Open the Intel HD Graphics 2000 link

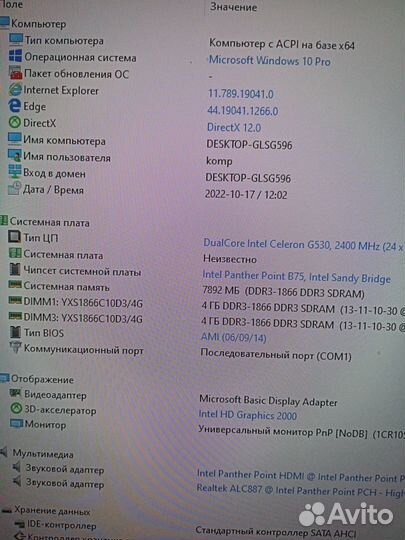248,415
